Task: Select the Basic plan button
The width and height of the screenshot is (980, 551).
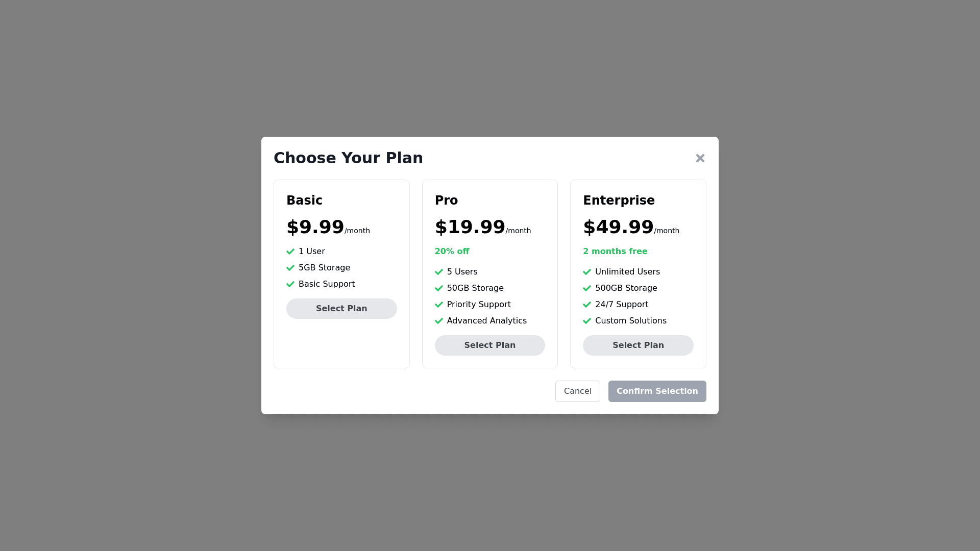Action: (341, 309)
